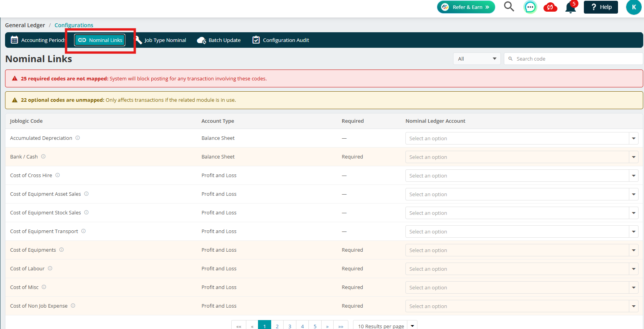Screen dimensions: 644x329
Task: Expand Nominal Ledger Account dropdown for Cost of Labour
Action: pos(522,269)
